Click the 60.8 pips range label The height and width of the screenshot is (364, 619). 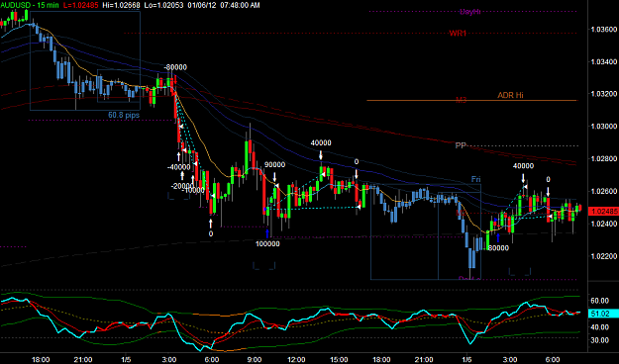click(124, 116)
